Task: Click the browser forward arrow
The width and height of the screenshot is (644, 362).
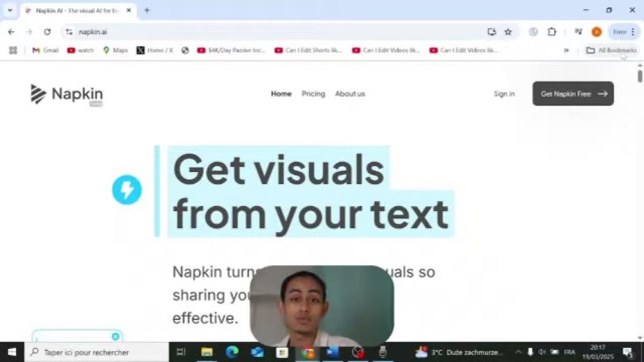Action: pos(29,31)
